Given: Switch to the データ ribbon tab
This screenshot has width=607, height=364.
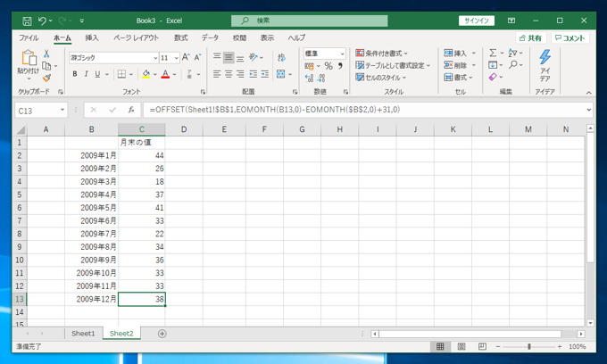Looking at the screenshot, I should coord(210,37).
